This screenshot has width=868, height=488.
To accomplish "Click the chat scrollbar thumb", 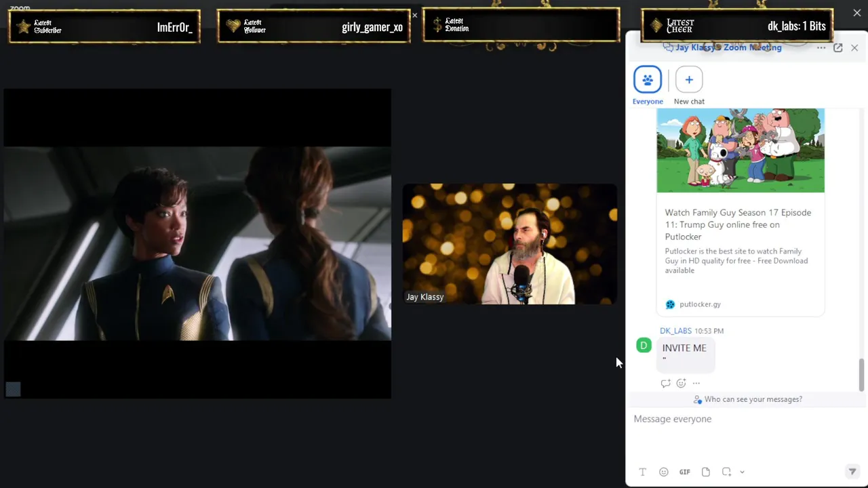I will (862, 375).
